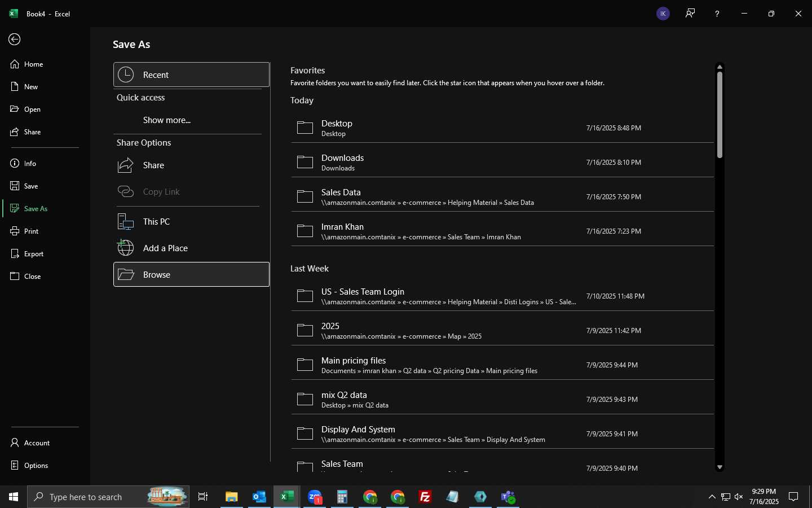812x508 pixels.
Task: Click the share arrow icon in Share Options
Action: click(x=126, y=165)
